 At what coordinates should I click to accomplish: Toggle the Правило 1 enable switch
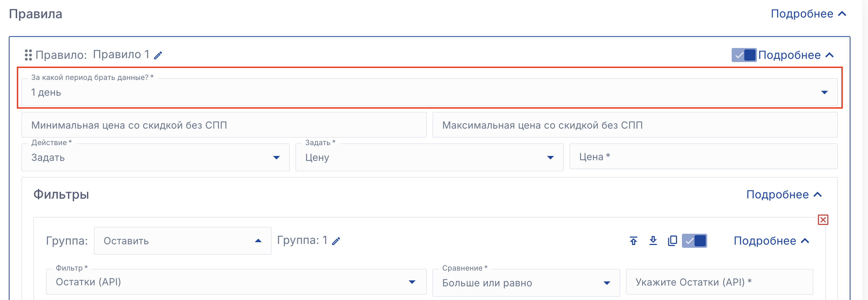point(744,55)
